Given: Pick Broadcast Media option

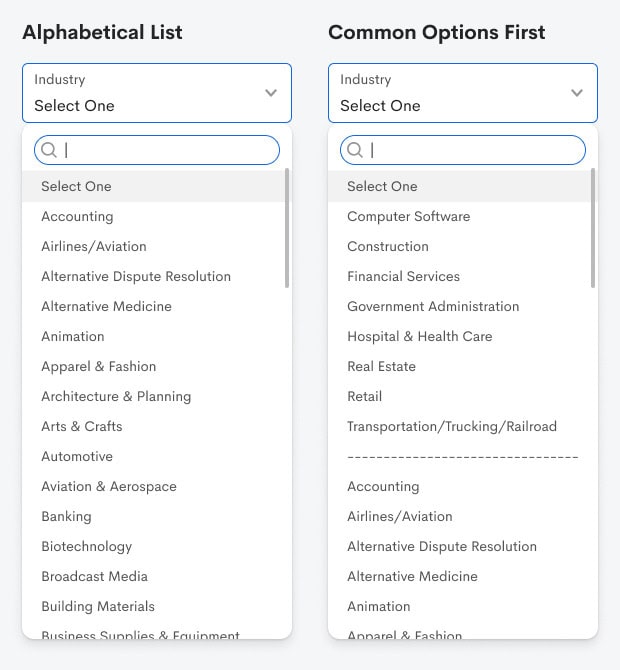Looking at the screenshot, I should (x=94, y=576).
